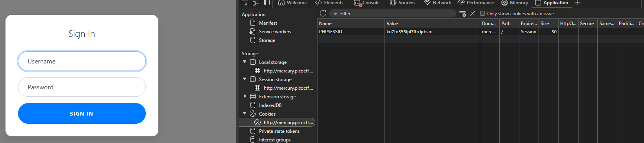This screenshot has height=143, width=644.
Task: Open the Welcome tab
Action: (292, 3)
